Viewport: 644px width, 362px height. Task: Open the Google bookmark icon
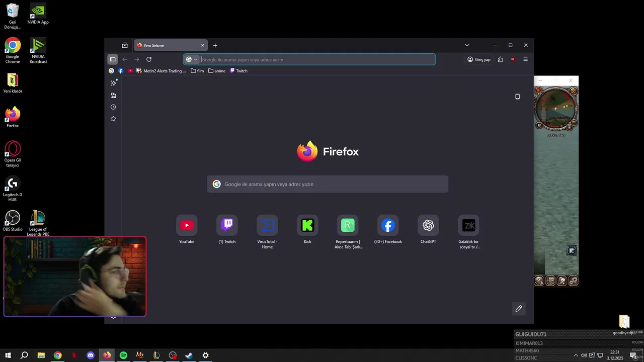(112, 71)
